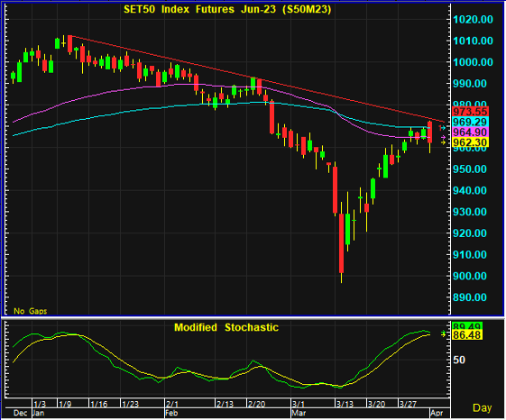This screenshot has width=506, height=420.
Task: Click the 950.00 price axis label
Action: coord(470,169)
